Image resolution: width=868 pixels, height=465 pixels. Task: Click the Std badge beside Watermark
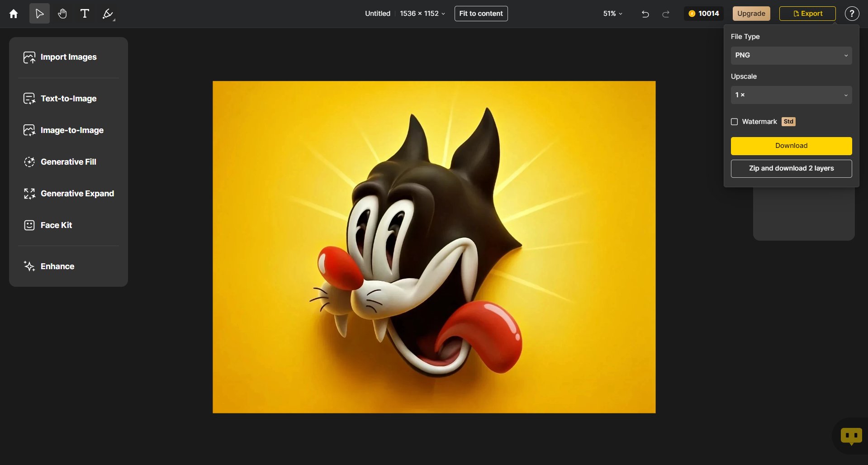pos(788,122)
